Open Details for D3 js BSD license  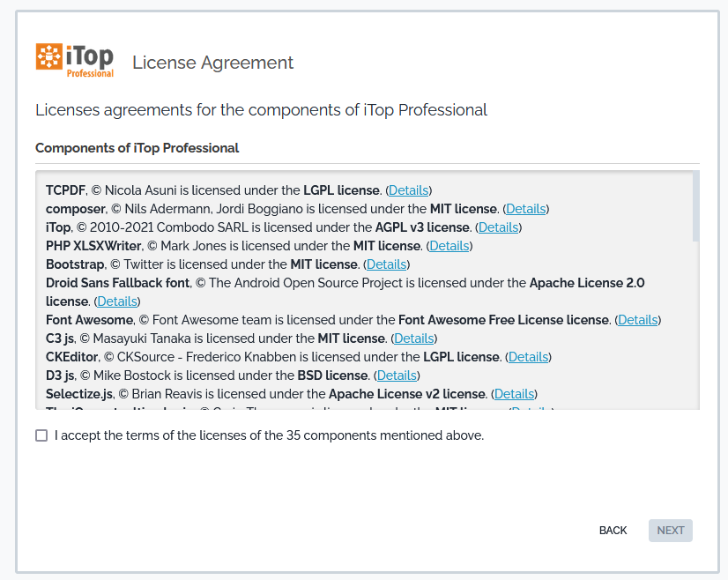(x=397, y=376)
